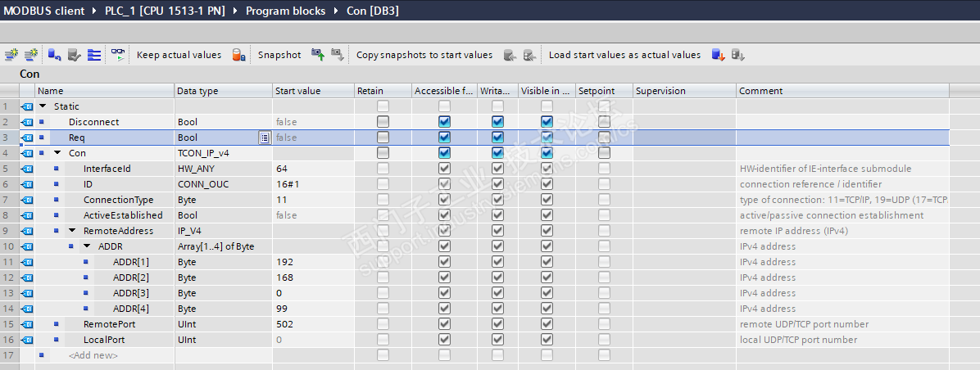The width and height of the screenshot is (980, 370).
Task: Click the Supervision column header
Action: click(x=684, y=91)
